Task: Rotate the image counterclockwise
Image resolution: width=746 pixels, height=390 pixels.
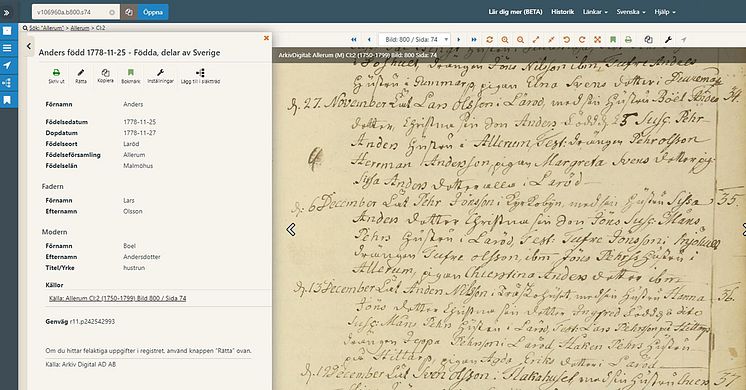Action: 567,40
